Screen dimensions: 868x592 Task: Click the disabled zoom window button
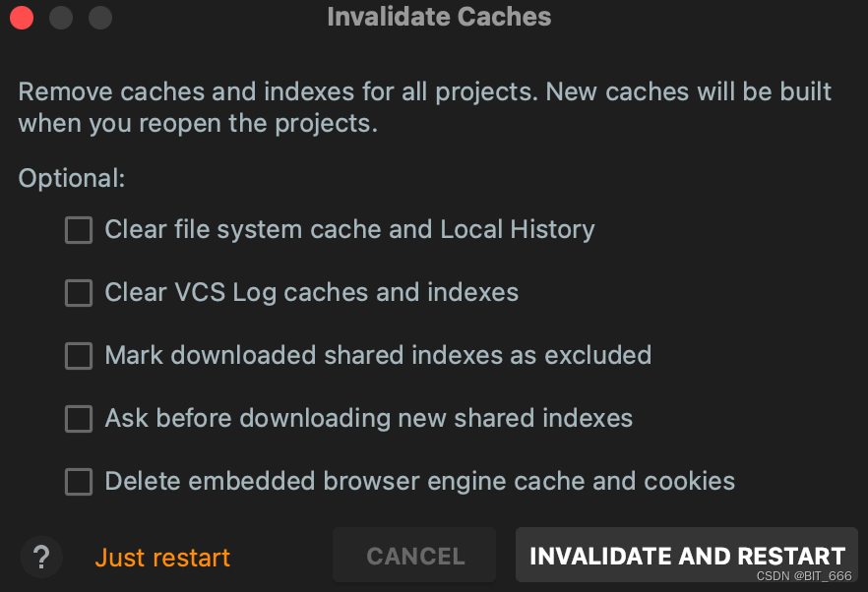(x=99, y=18)
